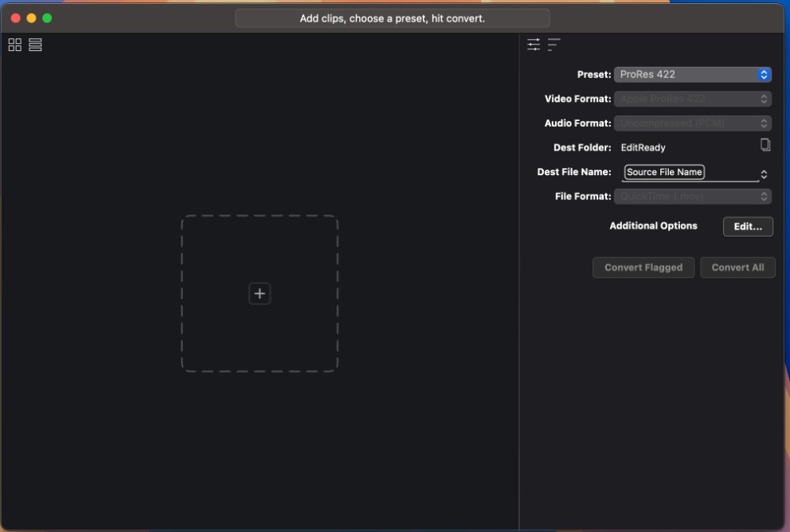The image size is (790, 532).
Task: Click the title bar status message
Action: (x=392, y=18)
